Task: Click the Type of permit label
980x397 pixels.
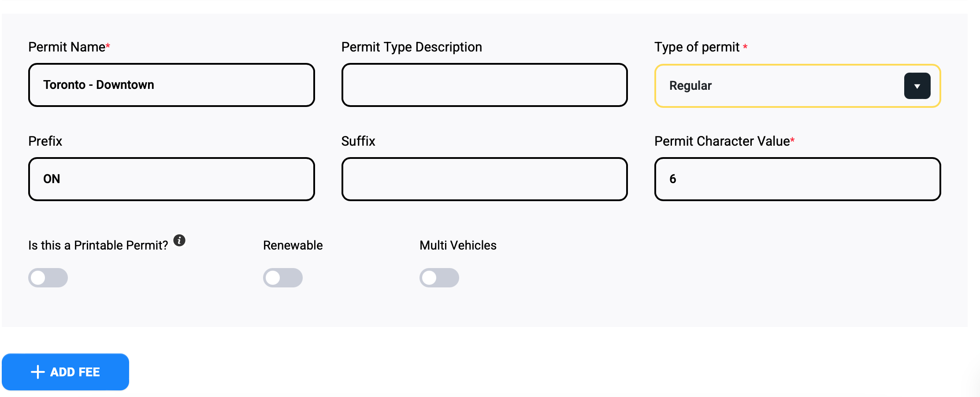Action: [697, 47]
